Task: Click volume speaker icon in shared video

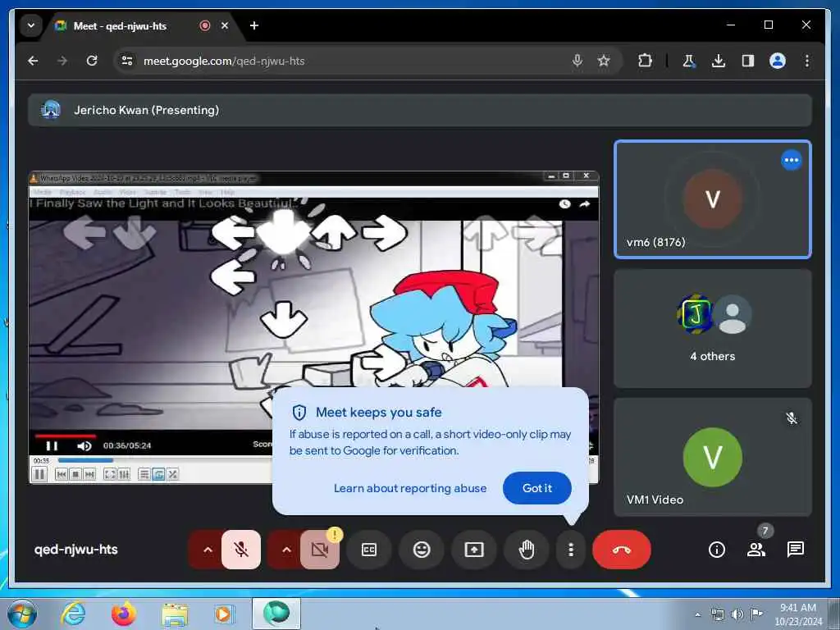Action: 84,445
